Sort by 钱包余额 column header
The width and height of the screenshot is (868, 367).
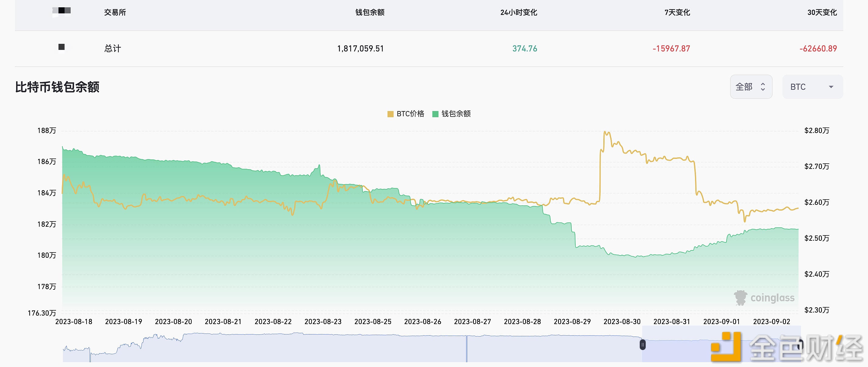370,12
